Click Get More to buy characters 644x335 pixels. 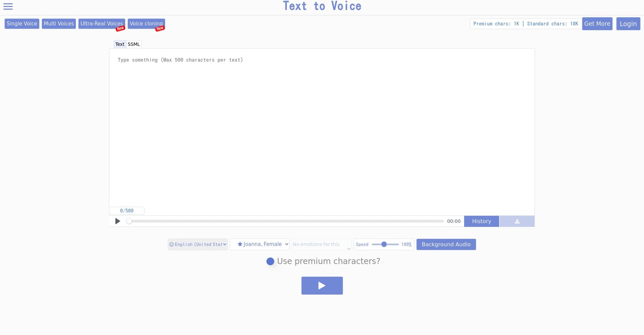coord(597,23)
